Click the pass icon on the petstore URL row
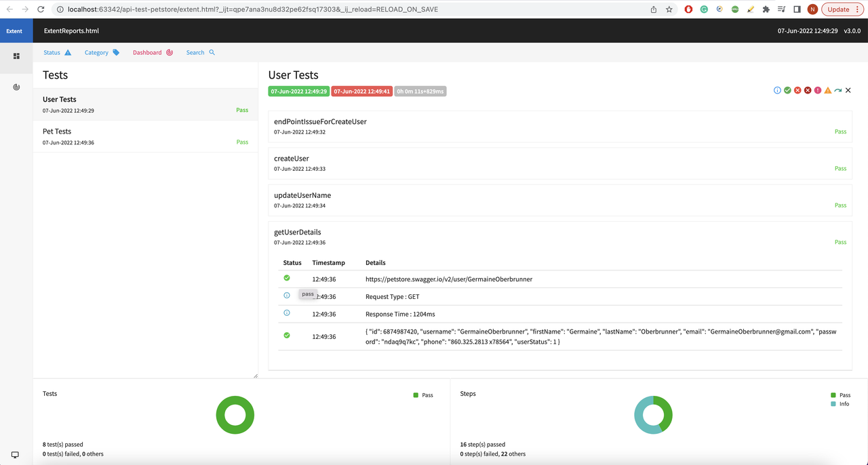The width and height of the screenshot is (868, 465). click(x=287, y=278)
